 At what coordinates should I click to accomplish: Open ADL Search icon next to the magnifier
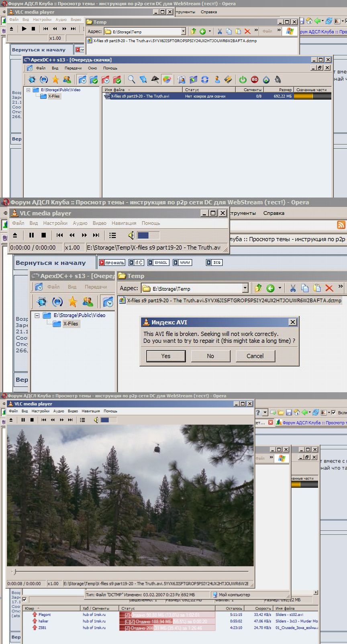[x=143, y=79]
